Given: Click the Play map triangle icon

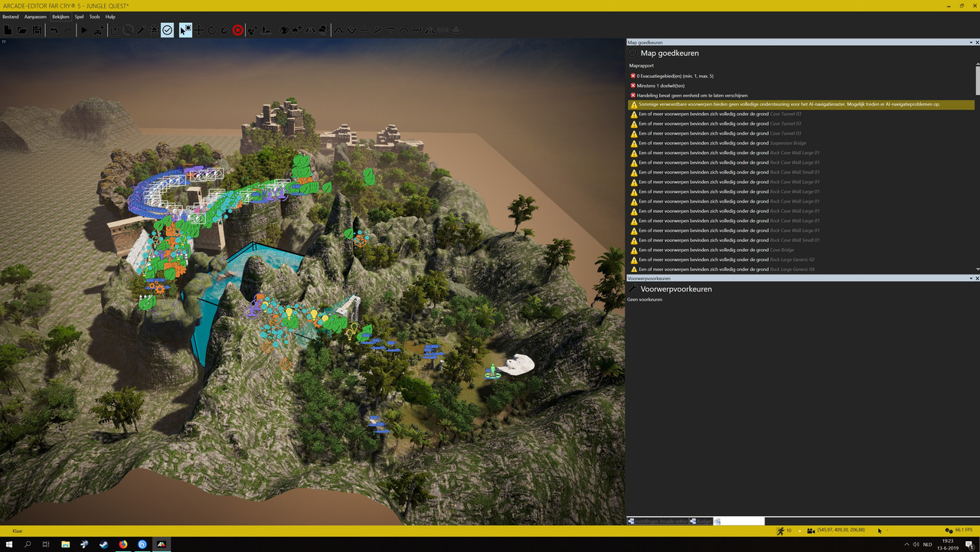Looking at the screenshot, I should [x=84, y=30].
